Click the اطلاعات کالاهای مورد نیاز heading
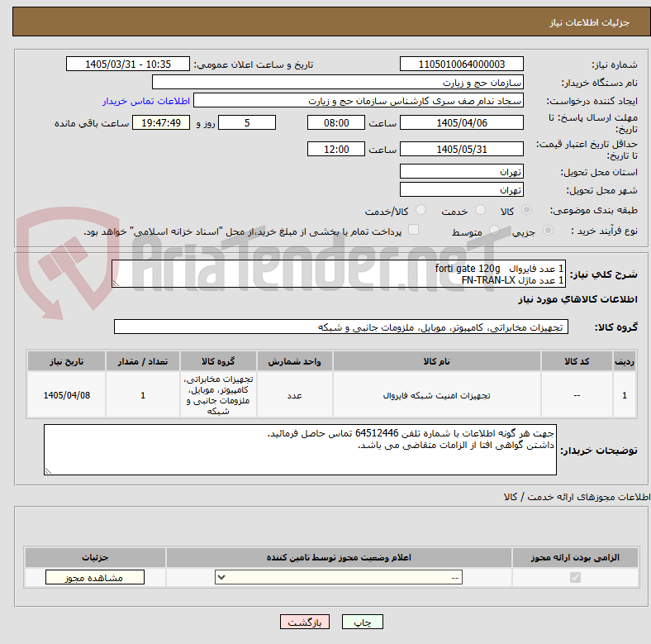 577,299
